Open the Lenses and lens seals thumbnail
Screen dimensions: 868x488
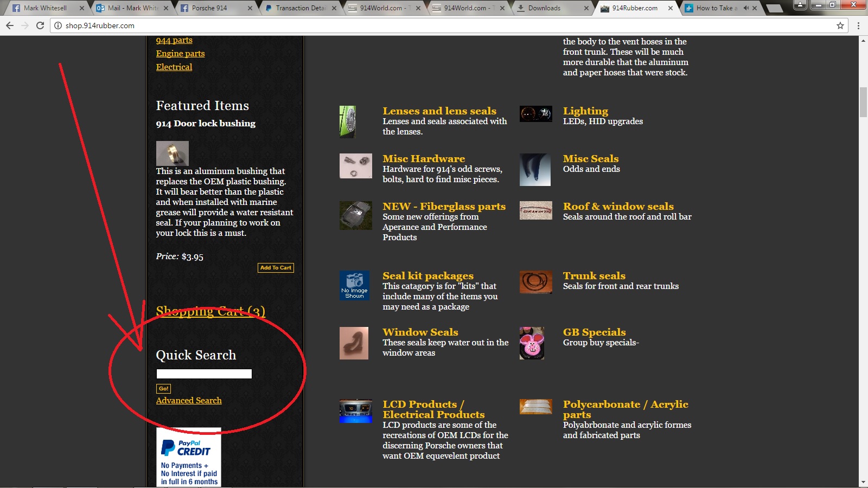[347, 121]
